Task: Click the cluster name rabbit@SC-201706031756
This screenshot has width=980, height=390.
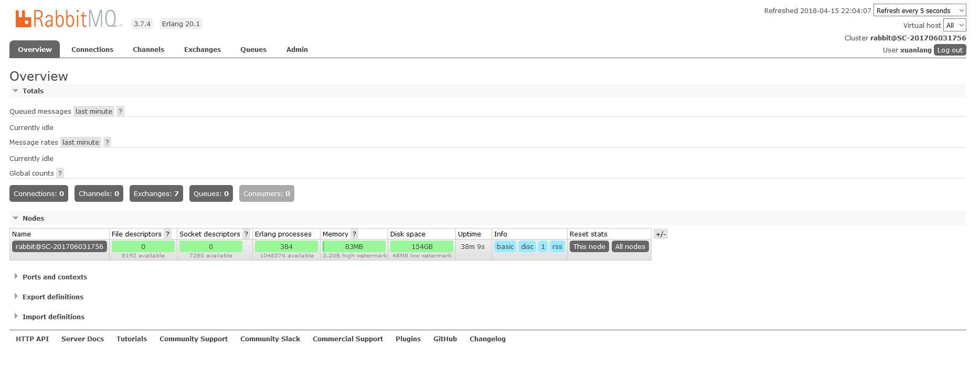Action: 918,38
